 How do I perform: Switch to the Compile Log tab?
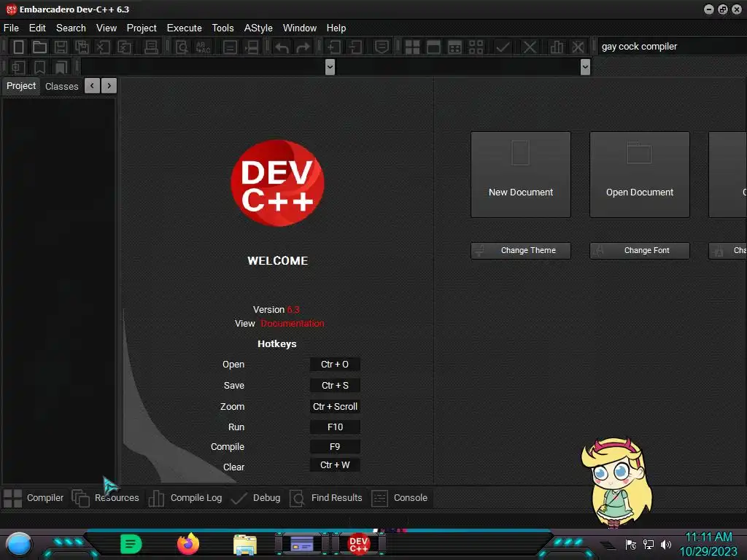point(185,497)
